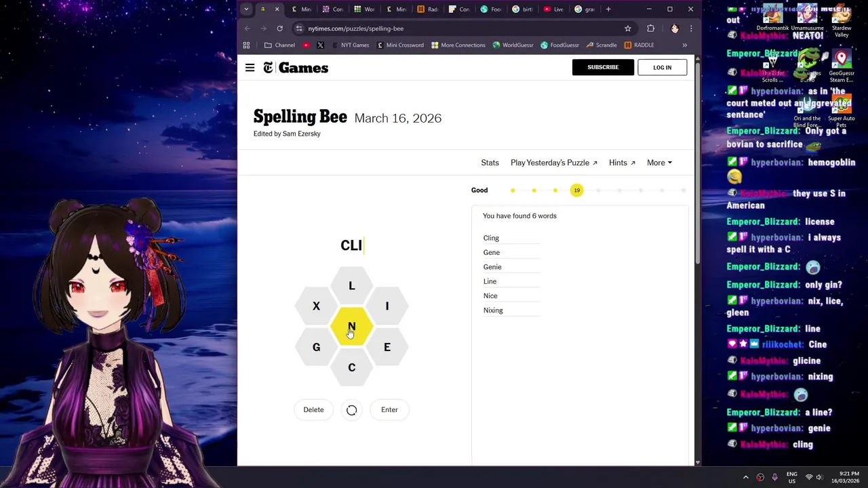Image resolution: width=868 pixels, height=488 pixels.
Task: Click the Log In button
Action: 662,67
